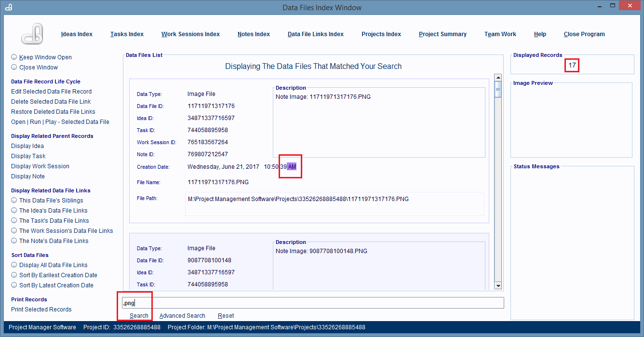Open the Tasks Index menu
Viewport: 644px width, 337px height.
coord(127,34)
